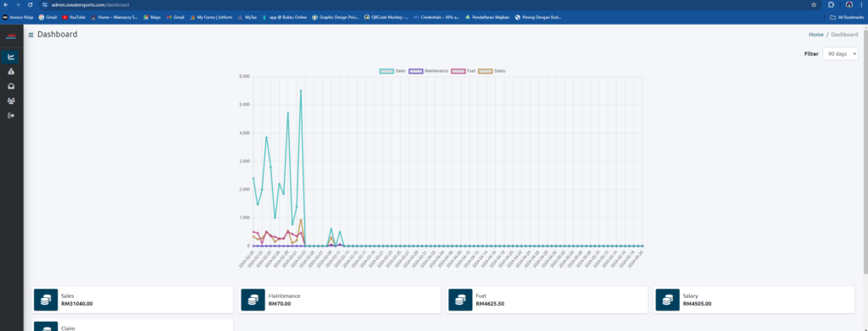Toggle Salary dataset in chart legend
The width and height of the screenshot is (868, 331).
492,71
